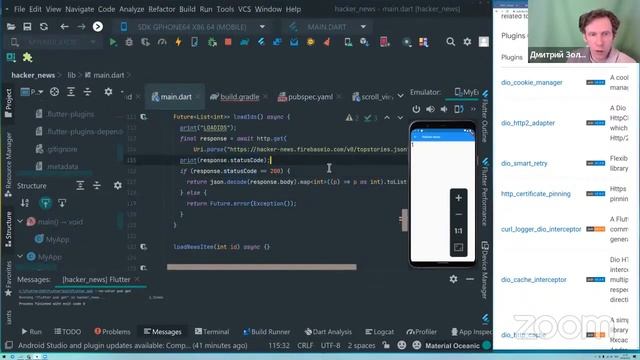Run the app with the green play icon

click(x=113, y=42)
